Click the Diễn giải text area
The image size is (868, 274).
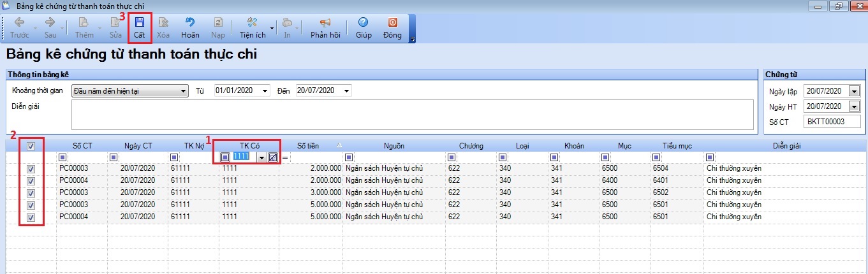413,114
